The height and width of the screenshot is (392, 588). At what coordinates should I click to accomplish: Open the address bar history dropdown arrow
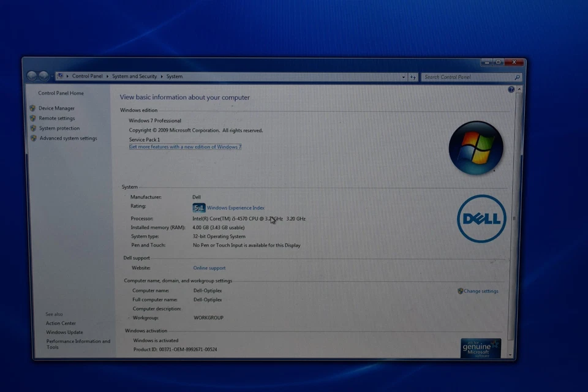tap(403, 77)
